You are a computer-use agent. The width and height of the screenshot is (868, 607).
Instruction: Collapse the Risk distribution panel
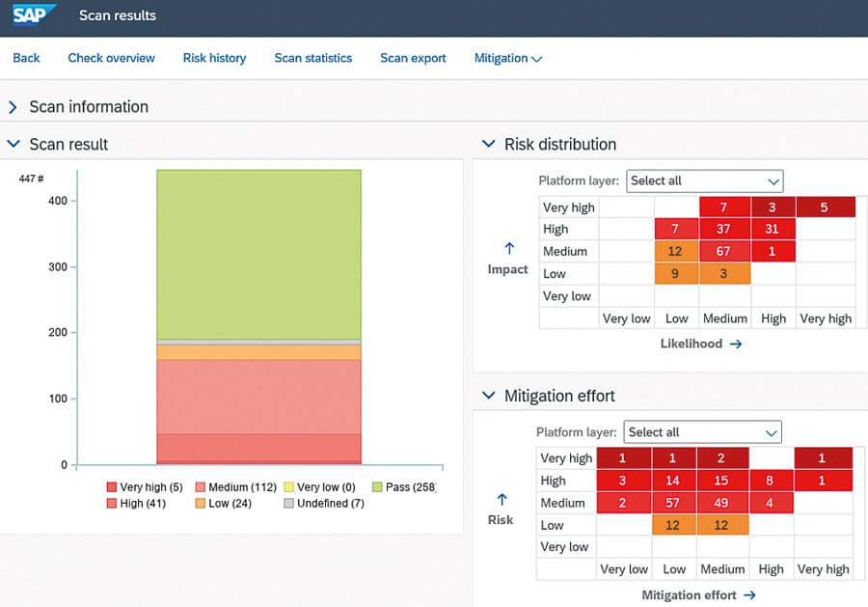[488, 145]
